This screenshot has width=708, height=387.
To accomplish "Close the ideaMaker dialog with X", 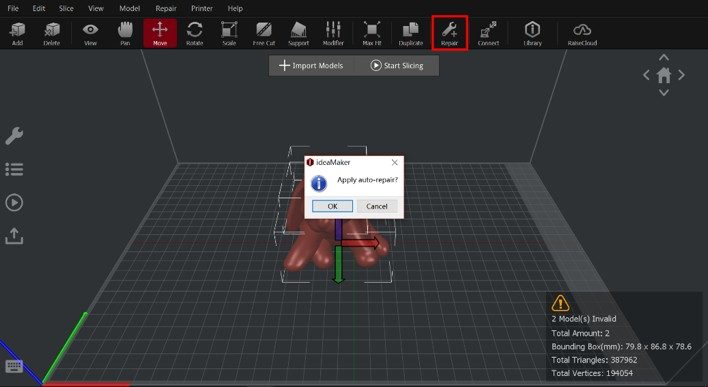I will coord(394,162).
